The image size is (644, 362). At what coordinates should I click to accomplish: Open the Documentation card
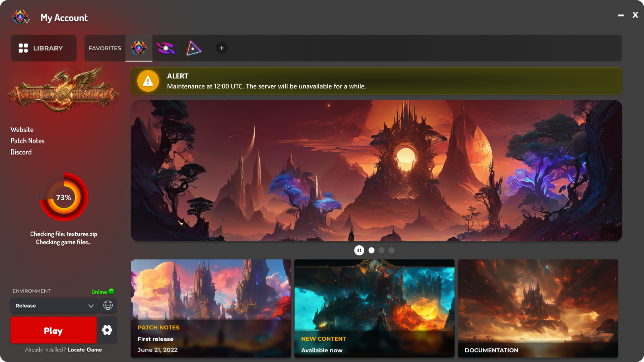[538, 309]
